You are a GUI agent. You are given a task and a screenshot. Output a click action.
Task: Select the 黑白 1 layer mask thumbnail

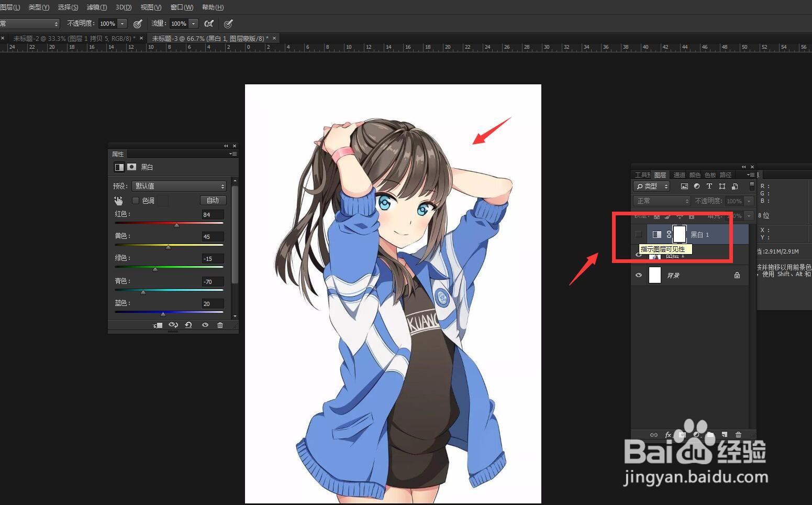coord(679,235)
